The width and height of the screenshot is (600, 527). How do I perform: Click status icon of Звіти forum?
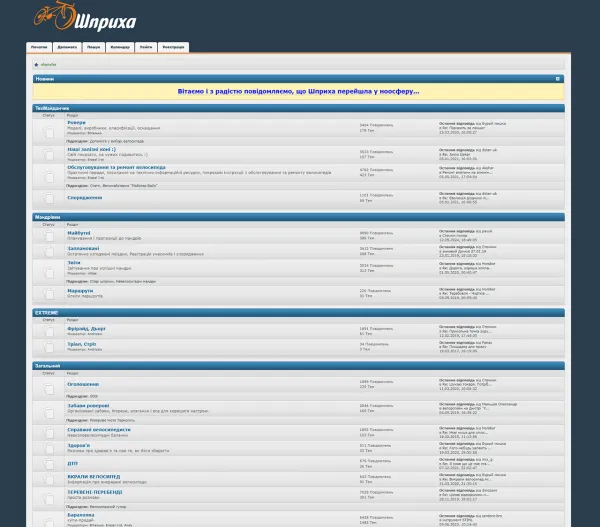(x=49, y=272)
